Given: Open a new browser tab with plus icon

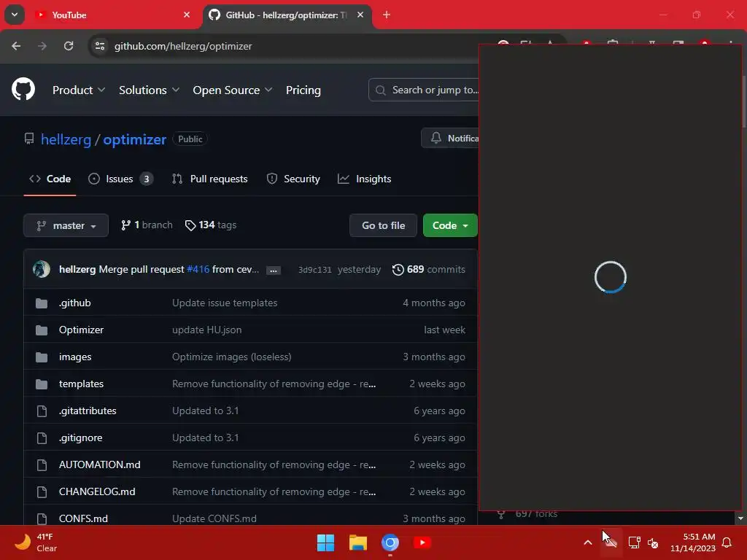Looking at the screenshot, I should pyautogui.click(x=387, y=15).
